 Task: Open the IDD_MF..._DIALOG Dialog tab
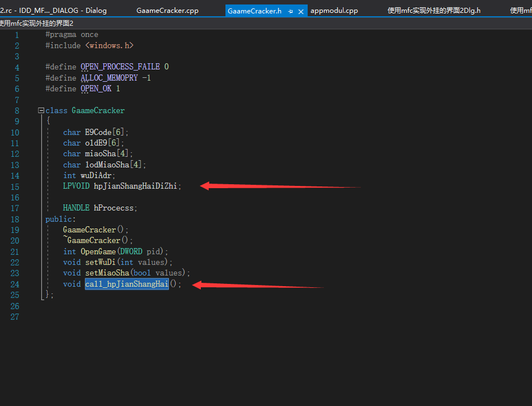click(53, 11)
